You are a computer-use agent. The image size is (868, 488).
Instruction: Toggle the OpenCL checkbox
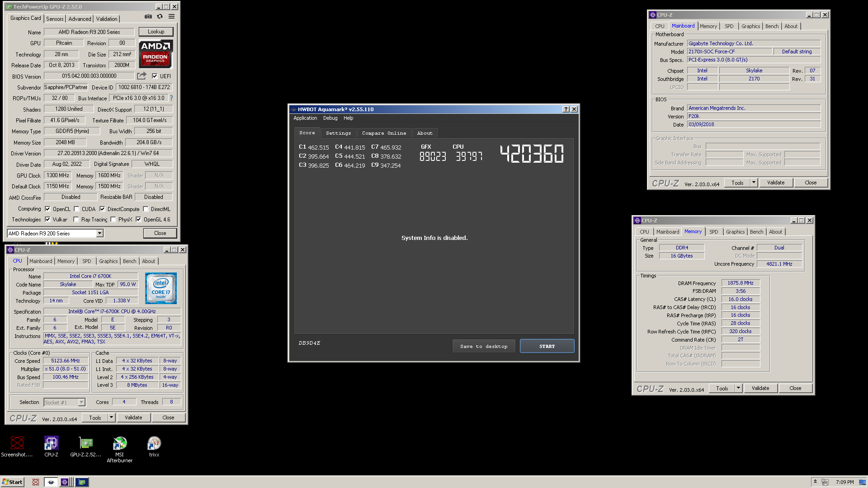47,209
